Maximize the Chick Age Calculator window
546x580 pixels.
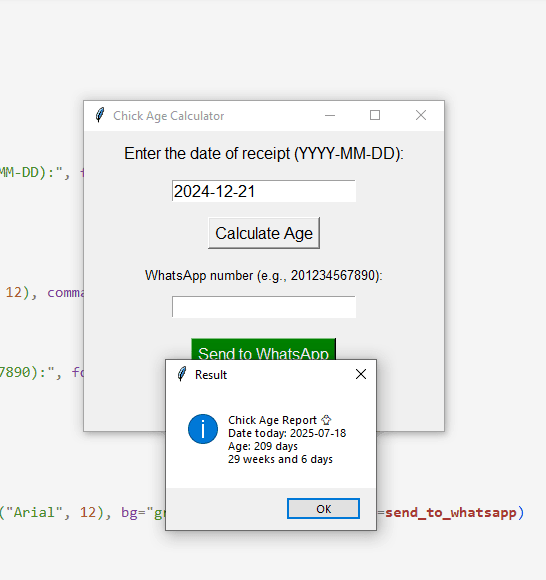(x=375, y=115)
